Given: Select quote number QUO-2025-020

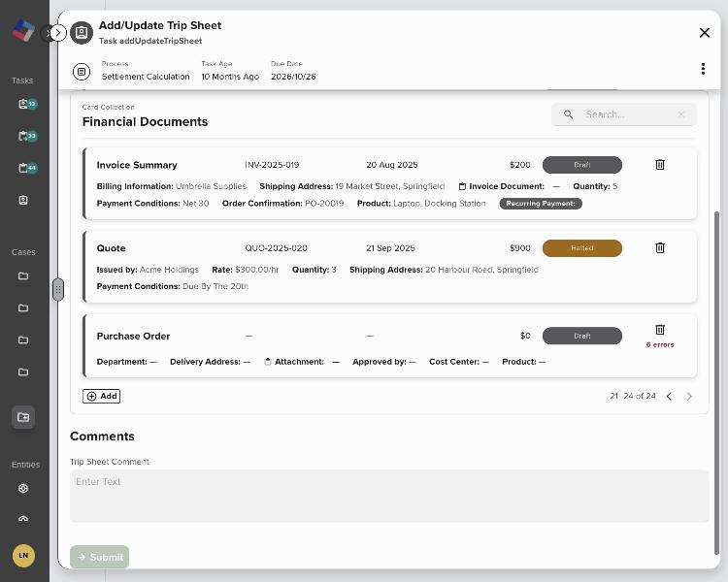Looking at the screenshot, I should tap(276, 248).
